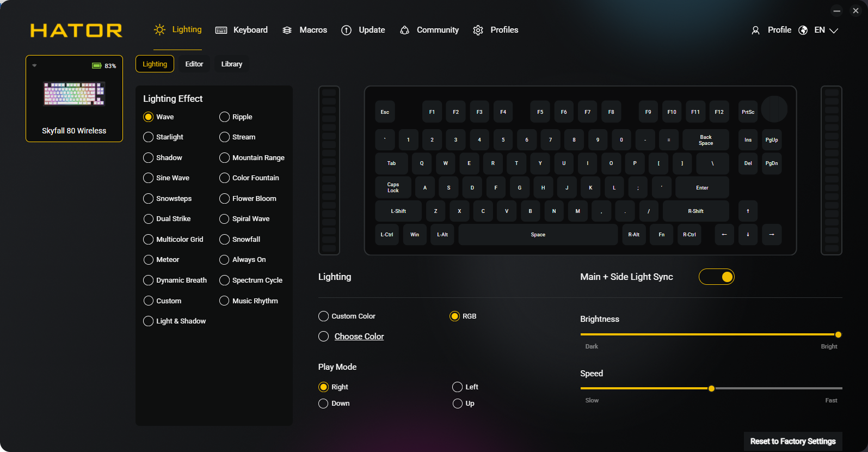868x452 pixels.
Task: Open the Community section
Action: tap(429, 30)
